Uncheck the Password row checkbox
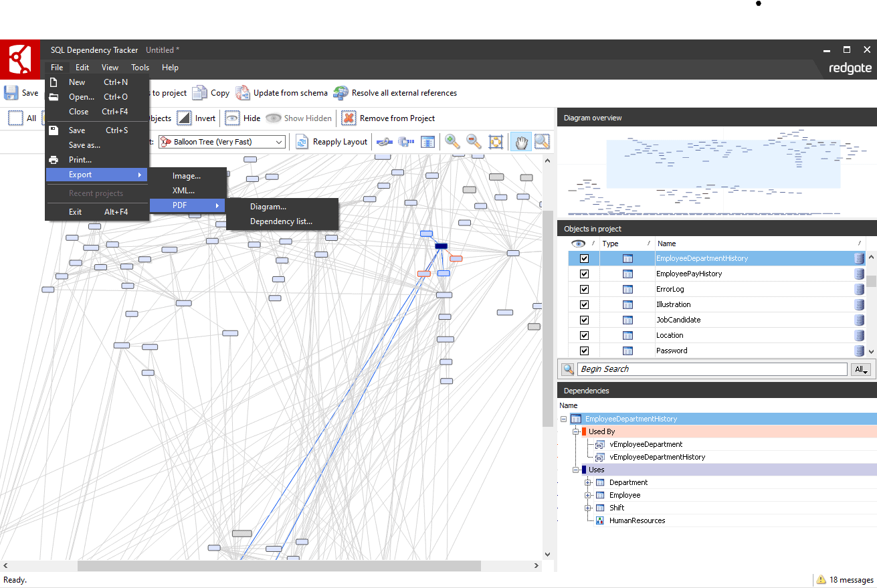Screen dimensions: 877x588 coord(584,351)
